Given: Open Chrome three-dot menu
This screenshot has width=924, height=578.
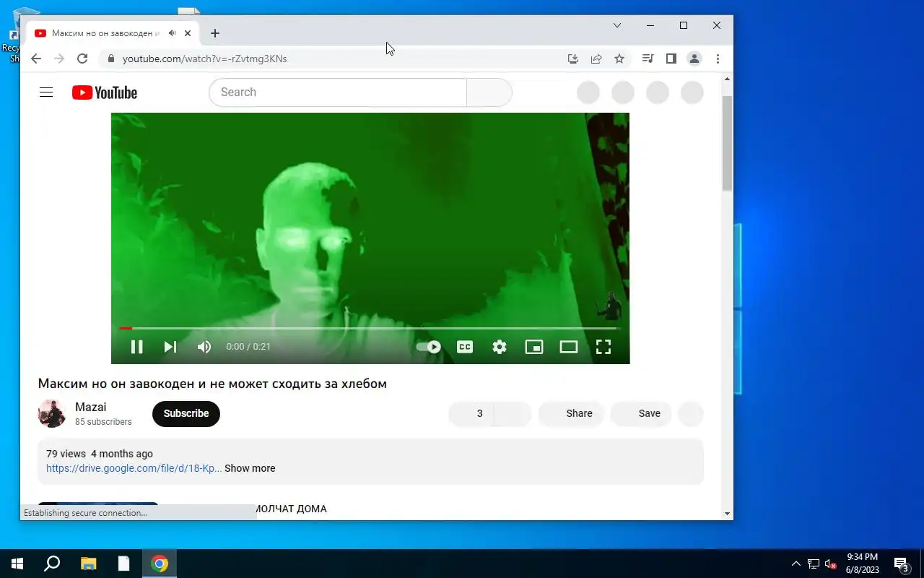Looking at the screenshot, I should 718,59.
